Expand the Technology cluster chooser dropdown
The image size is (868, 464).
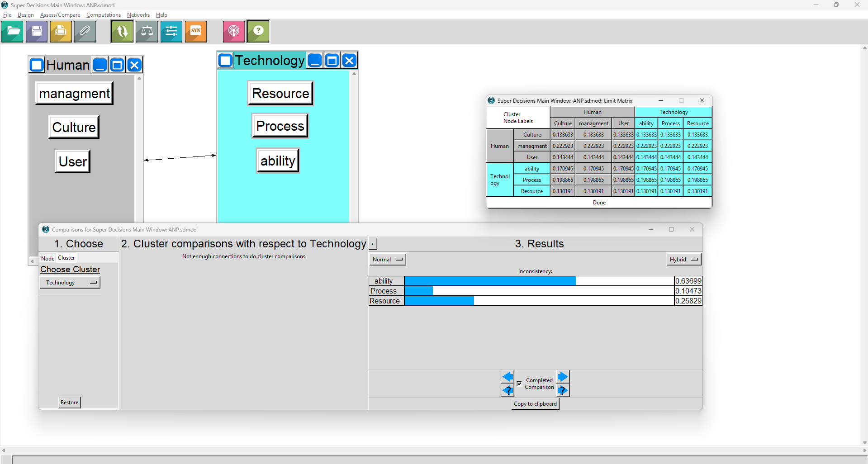(70, 283)
